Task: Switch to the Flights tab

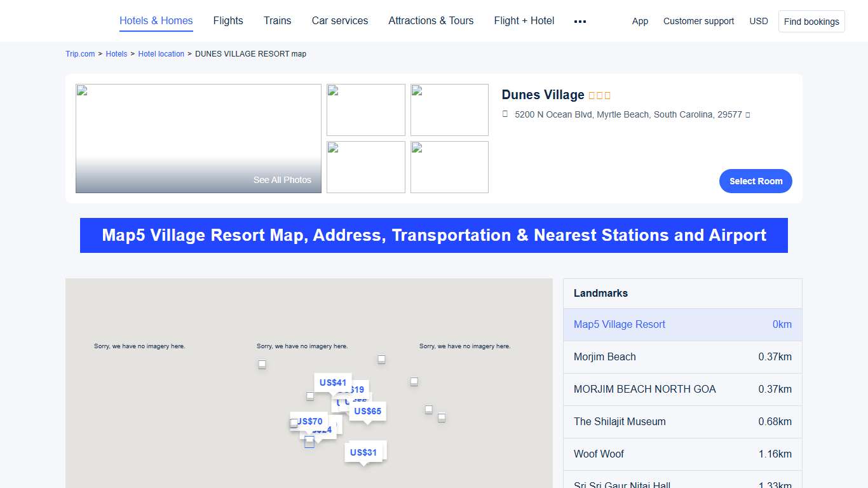Action: (228, 20)
